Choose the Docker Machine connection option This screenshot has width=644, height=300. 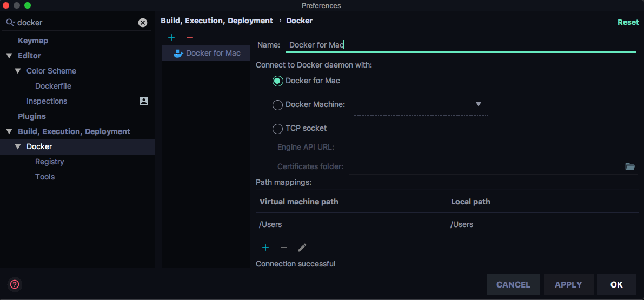[278, 105]
